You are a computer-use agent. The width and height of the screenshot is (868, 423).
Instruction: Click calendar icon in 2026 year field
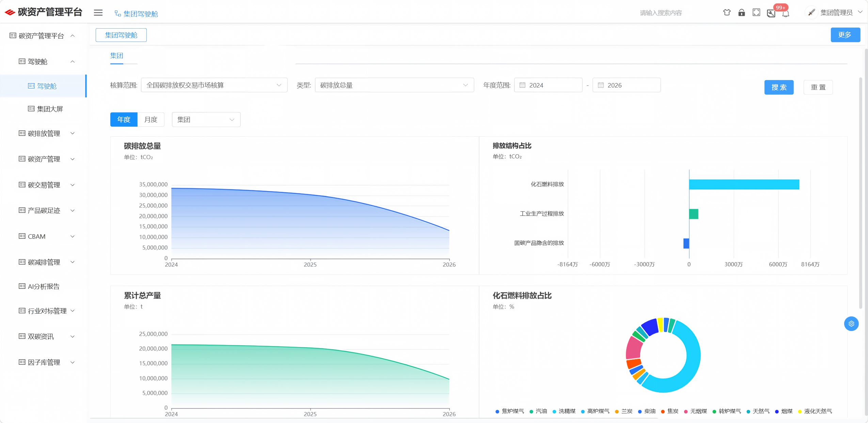[x=601, y=85]
